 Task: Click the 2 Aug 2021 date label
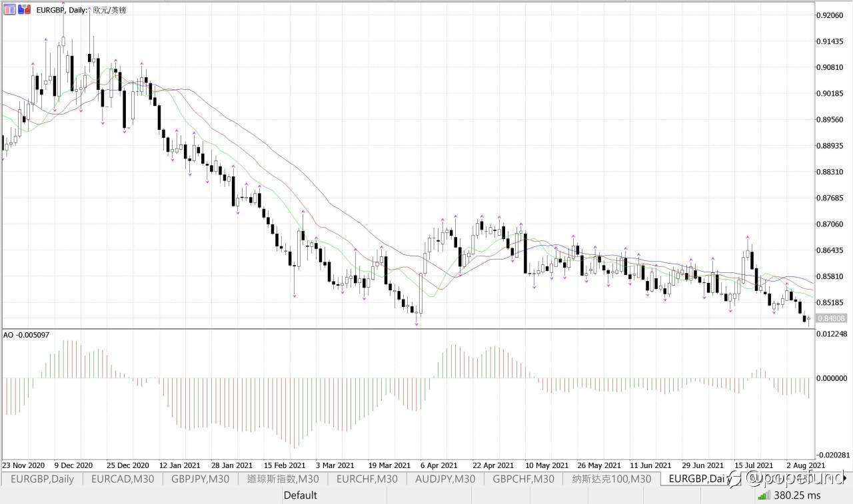(805, 465)
